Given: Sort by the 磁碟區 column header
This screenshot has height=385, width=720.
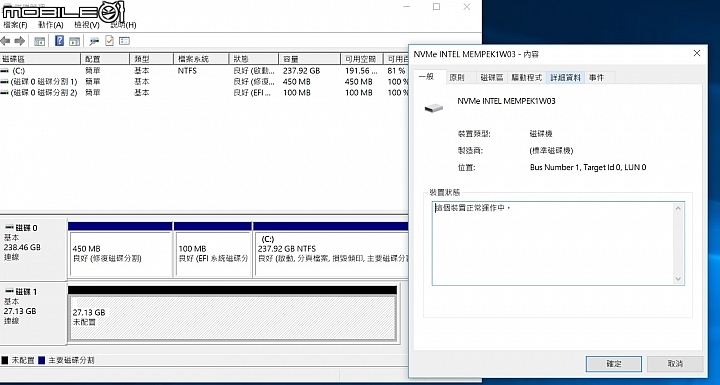Looking at the screenshot, I should (40, 59).
